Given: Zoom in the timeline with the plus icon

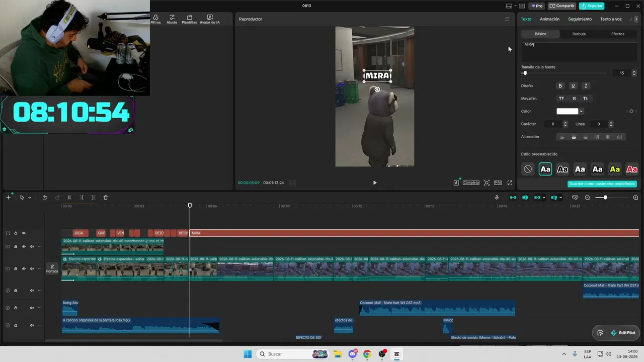Looking at the screenshot, I should point(635,198).
